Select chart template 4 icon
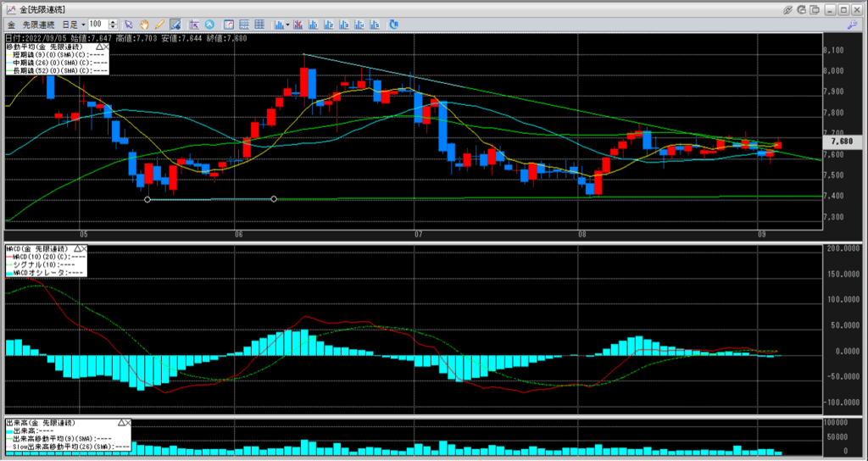 pyautogui.click(x=359, y=25)
